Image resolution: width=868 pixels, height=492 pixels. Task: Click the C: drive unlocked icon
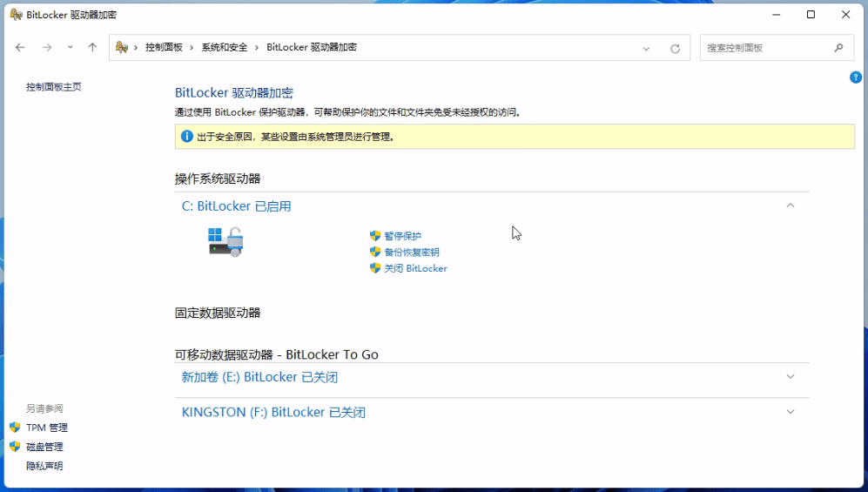pos(225,242)
